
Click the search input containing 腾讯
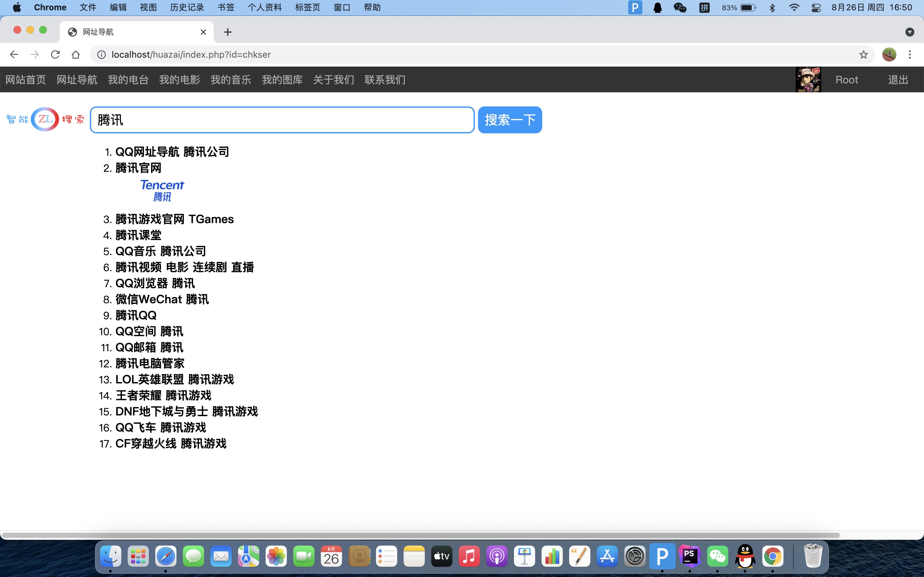(282, 120)
